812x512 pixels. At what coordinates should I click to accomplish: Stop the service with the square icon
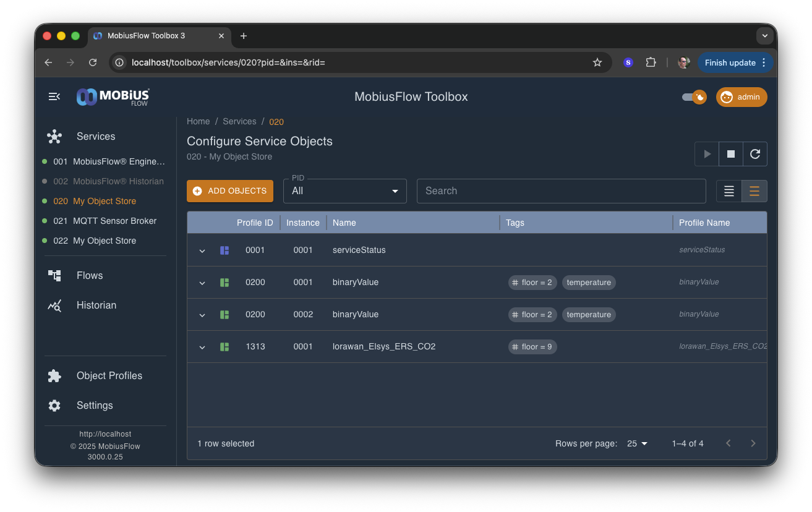731,154
